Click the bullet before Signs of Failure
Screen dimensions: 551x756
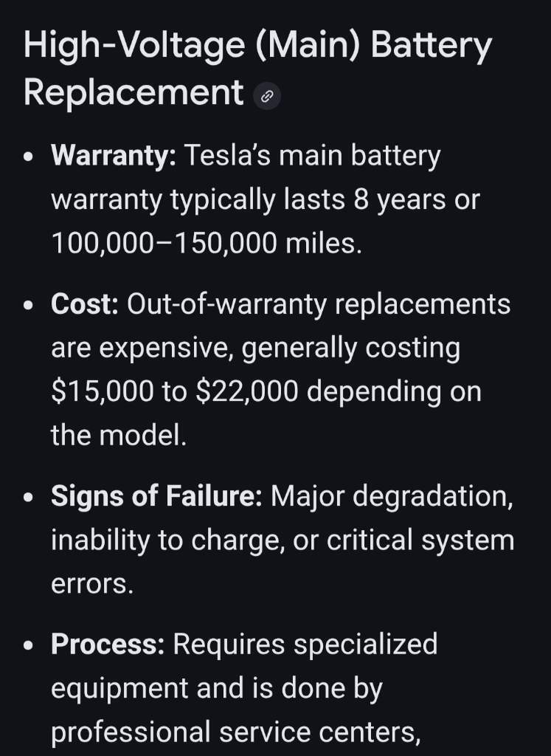pyautogui.click(x=28, y=498)
